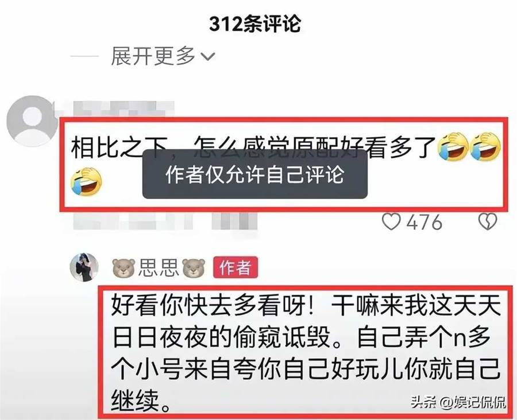Click the broken heart dislike icon

487,221
